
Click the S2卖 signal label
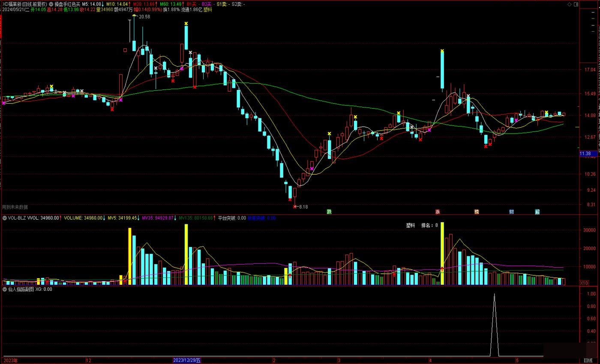[x=238, y=4]
